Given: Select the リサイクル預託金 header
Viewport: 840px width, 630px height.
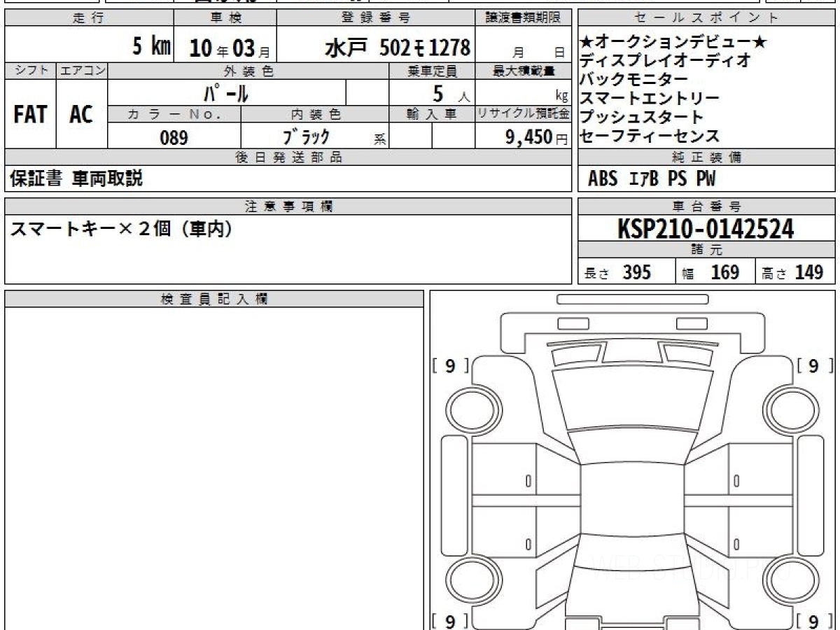Looking at the screenshot, I should [x=524, y=114].
